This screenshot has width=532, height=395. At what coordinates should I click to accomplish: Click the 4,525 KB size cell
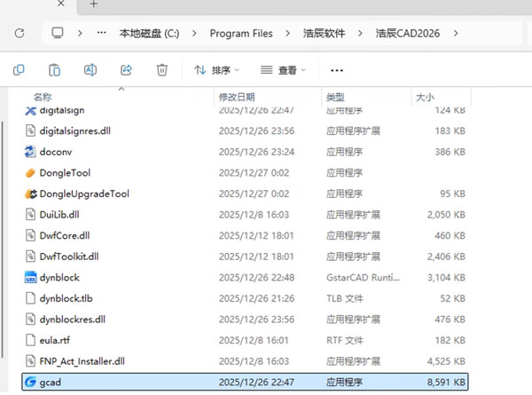point(446,361)
